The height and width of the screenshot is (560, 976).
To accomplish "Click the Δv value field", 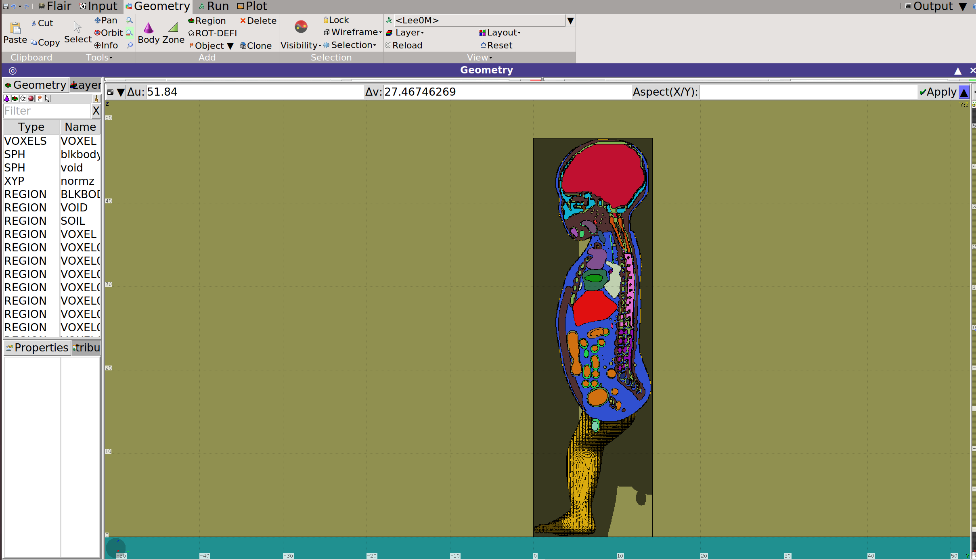I will coord(507,92).
